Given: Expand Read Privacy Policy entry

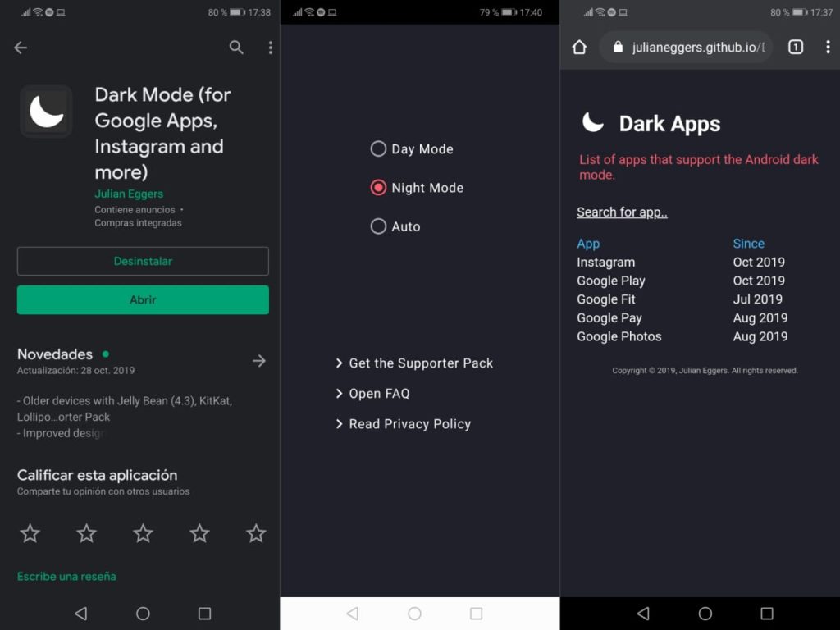Looking at the screenshot, I should click(x=403, y=424).
